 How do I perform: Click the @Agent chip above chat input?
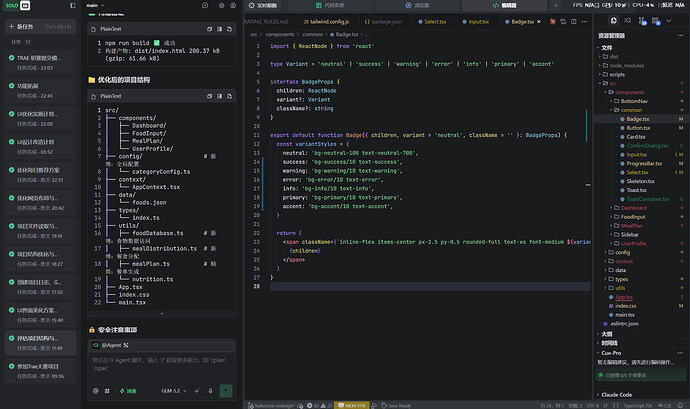point(110,346)
